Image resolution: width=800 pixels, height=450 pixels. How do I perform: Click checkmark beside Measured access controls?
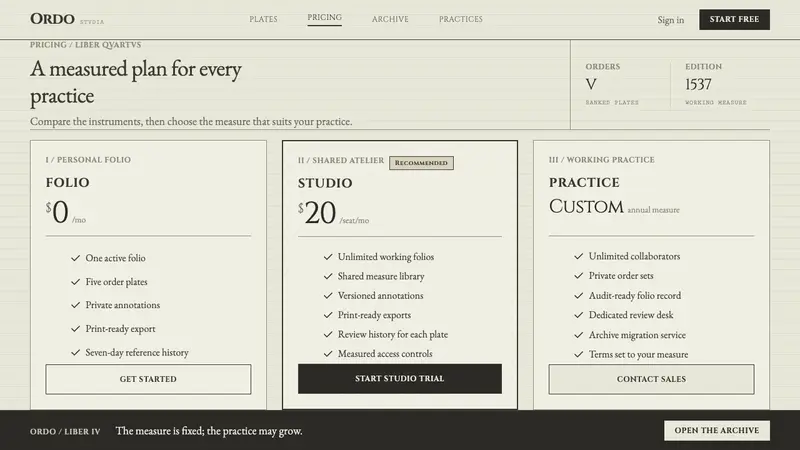328,354
